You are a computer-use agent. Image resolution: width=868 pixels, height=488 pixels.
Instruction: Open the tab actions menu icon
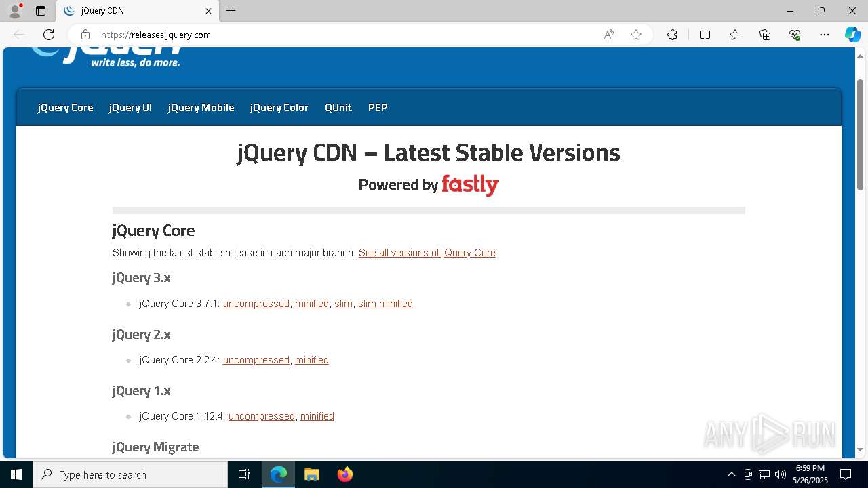41,11
